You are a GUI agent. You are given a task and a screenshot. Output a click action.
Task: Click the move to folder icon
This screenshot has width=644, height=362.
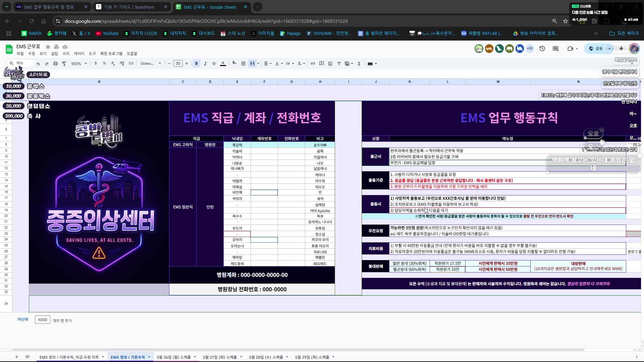pos(57,47)
